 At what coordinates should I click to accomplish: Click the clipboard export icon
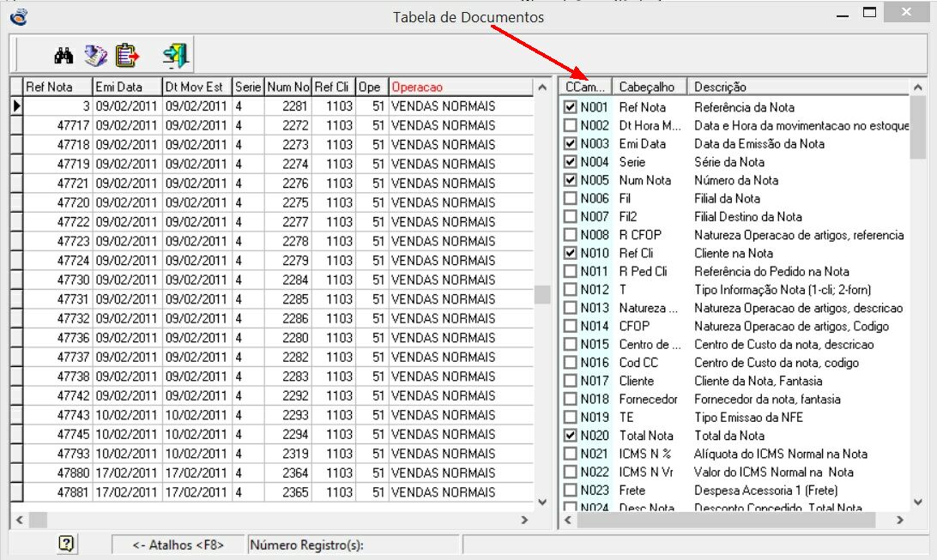[126, 56]
